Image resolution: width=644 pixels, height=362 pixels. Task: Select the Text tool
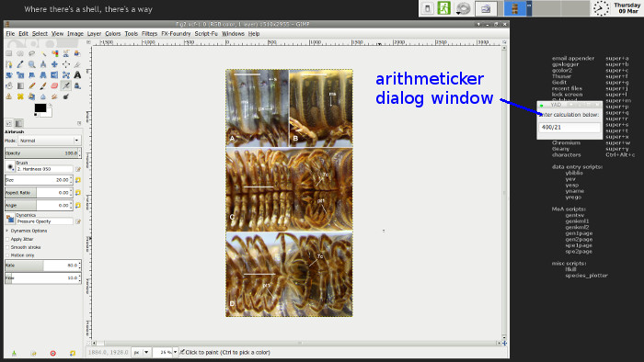click(77, 75)
